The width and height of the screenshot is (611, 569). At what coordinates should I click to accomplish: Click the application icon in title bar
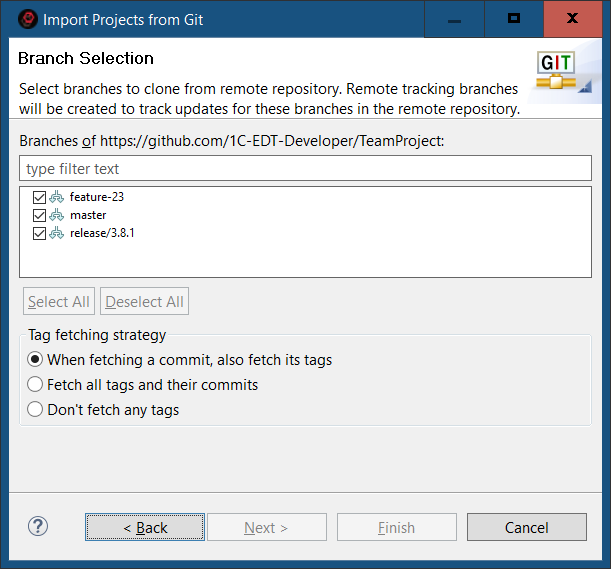(27, 19)
